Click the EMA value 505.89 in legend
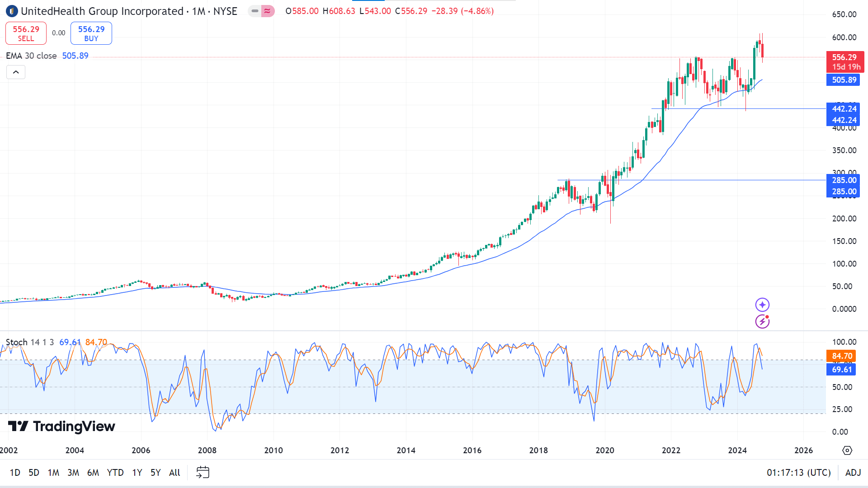Viewport: 868px width, 488px height. click(x=75, y=56)
